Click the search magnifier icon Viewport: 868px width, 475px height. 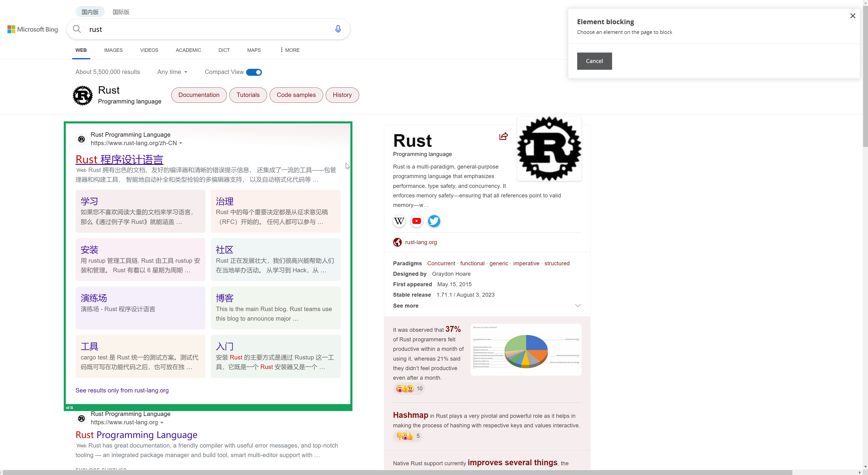pos(77,29)
